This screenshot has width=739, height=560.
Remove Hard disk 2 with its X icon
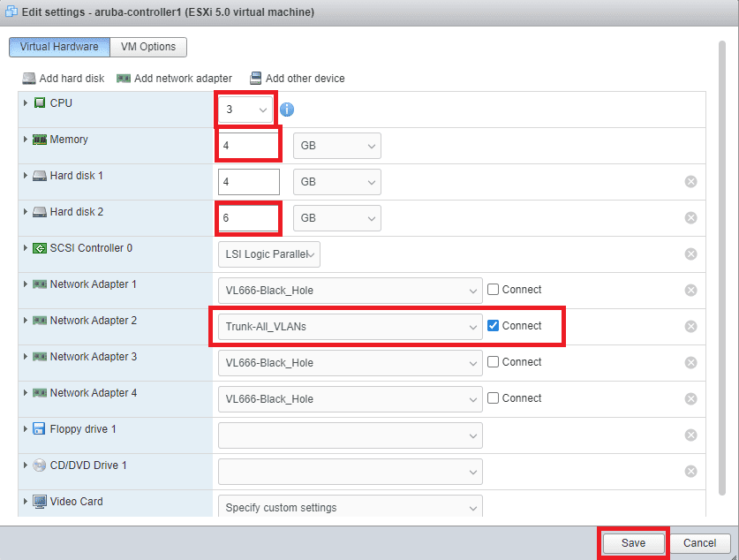691,218
